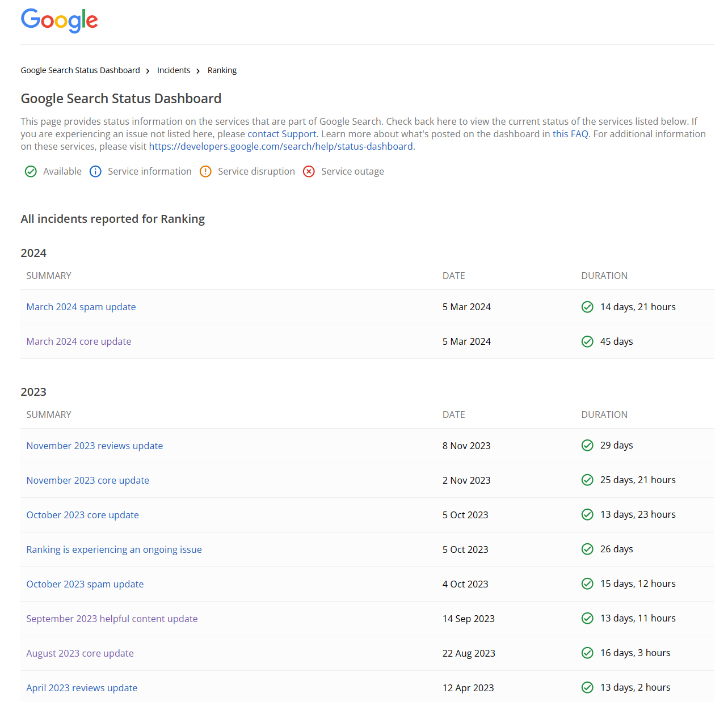The image size is (728, 702).
Task: Visit the developers.google.com status-dashboard help link
Action: coord(281,146)
